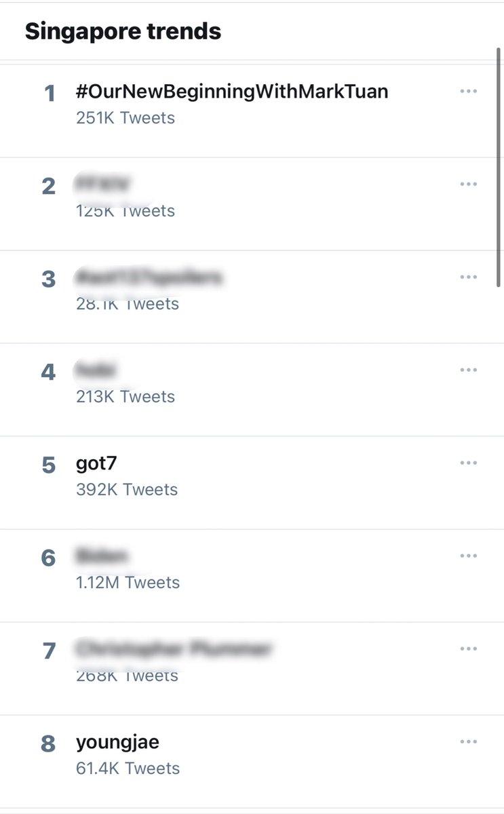The width and height of the screenshot is (504, 814).
Task: Open three-dot menu for seventh-ranked trend
Action: pyautogui.click(x=468, y=649)
